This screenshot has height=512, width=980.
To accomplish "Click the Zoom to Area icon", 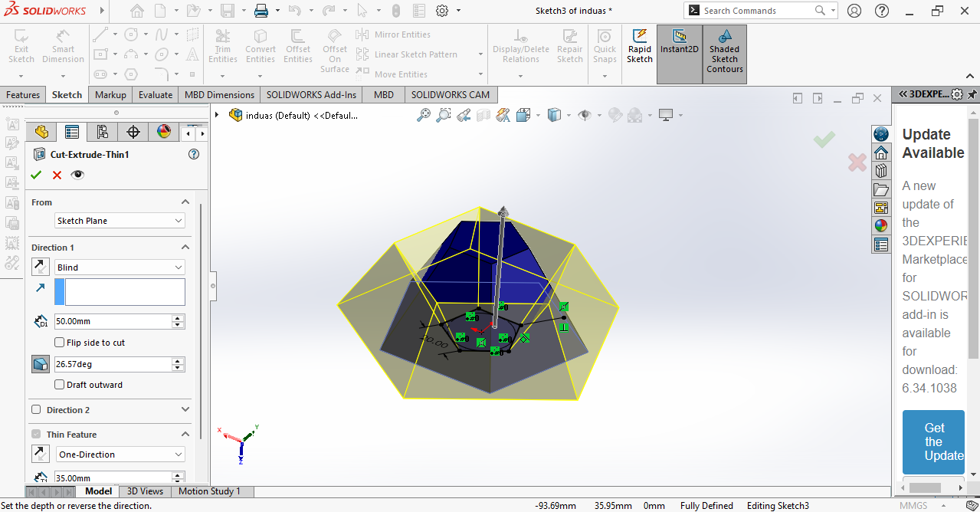I will click(444, 115).
